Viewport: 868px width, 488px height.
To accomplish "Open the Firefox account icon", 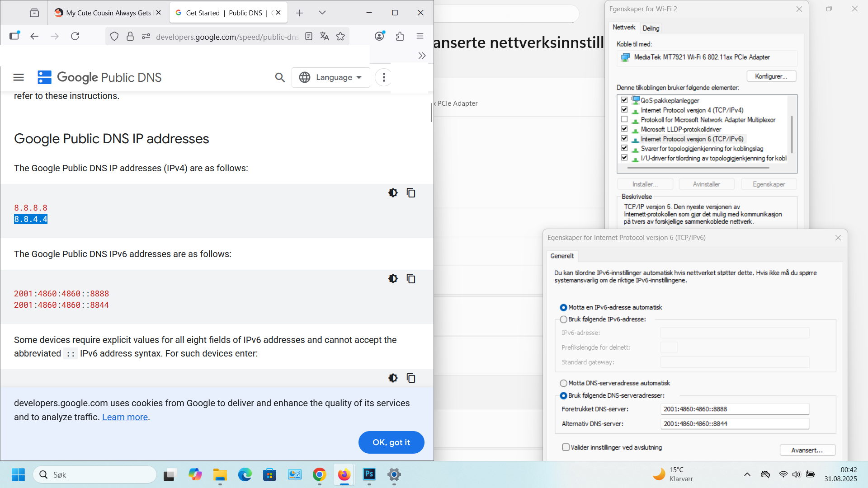I will pos(380,36).
